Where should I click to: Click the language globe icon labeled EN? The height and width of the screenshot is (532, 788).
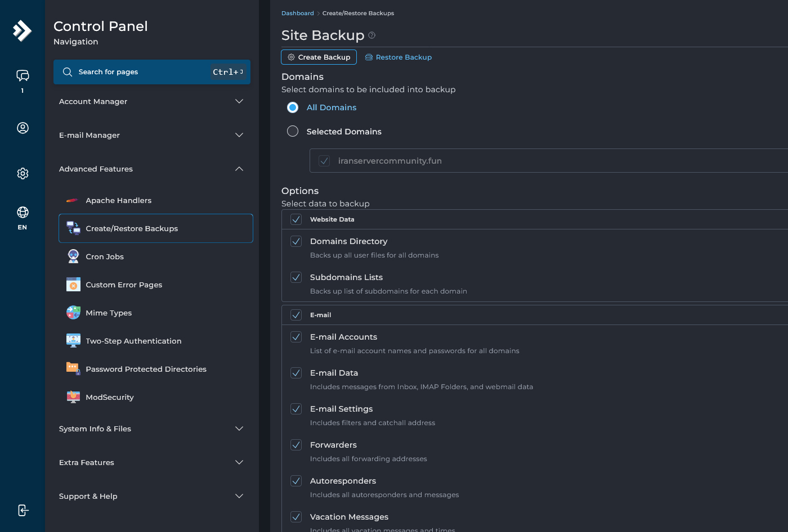click(x=23, y=213)
